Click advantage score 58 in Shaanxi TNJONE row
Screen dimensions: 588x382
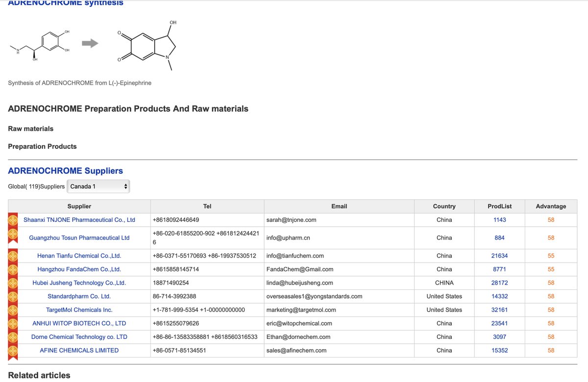pyautogui.click(x=551, y=220)
